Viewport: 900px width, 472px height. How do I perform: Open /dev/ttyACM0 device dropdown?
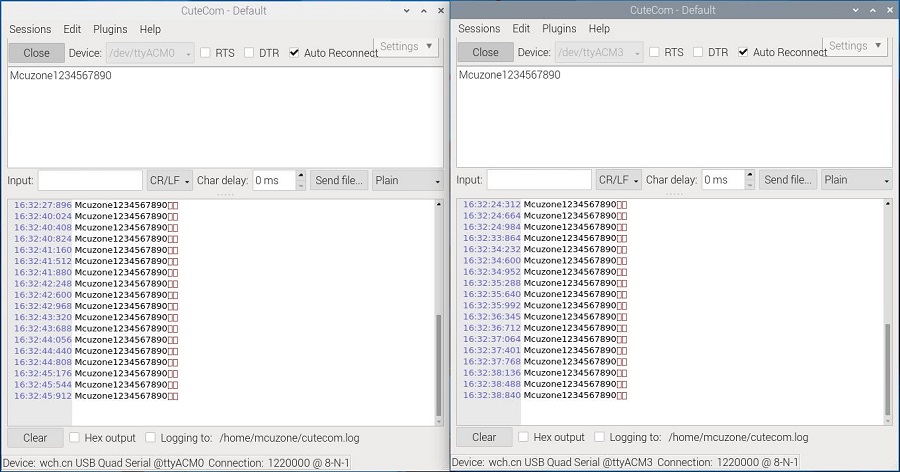[150, 53]
